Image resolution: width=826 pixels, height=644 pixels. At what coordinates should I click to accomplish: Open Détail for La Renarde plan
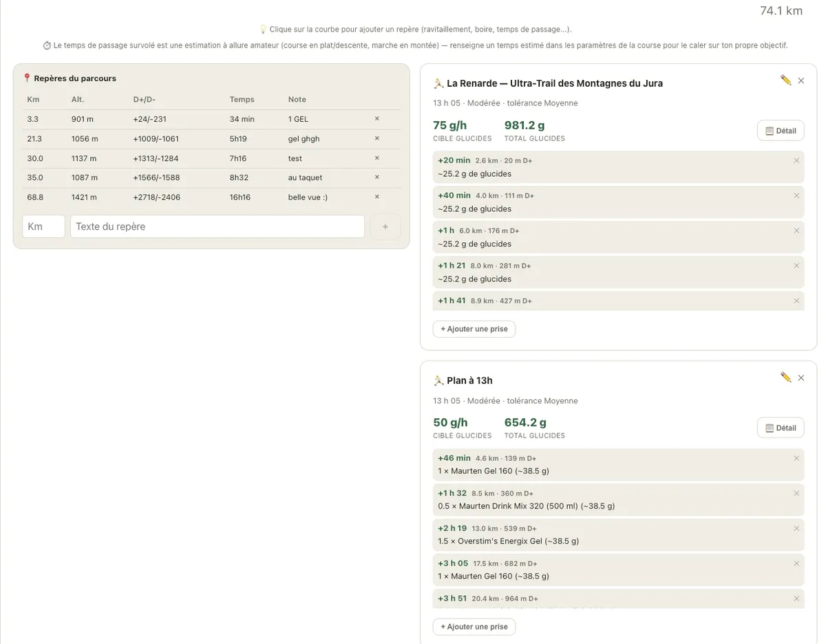(781, 131)
